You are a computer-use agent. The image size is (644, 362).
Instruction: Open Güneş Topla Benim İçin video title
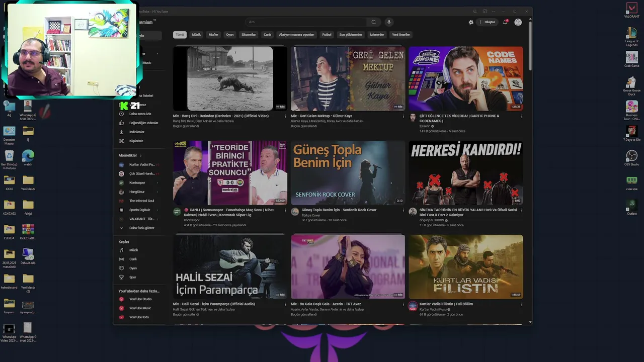[x=339, y=210]
